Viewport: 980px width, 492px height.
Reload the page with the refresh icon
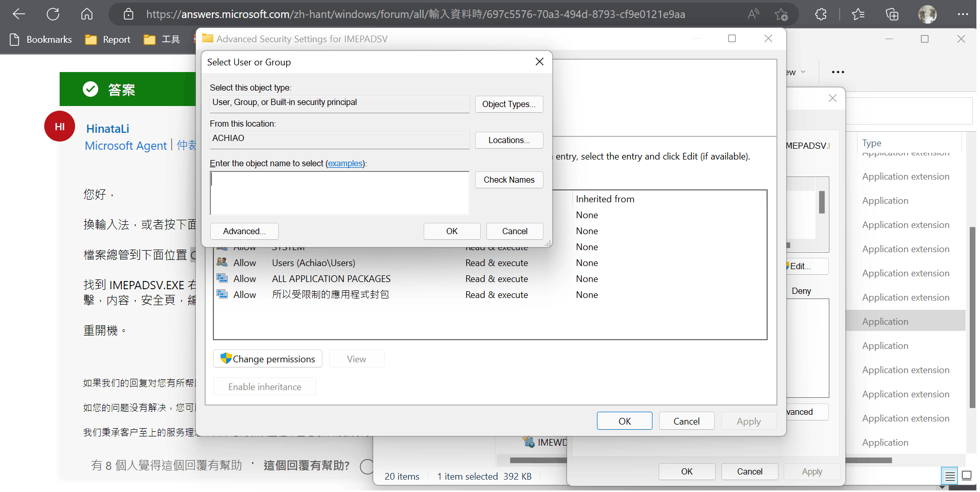pos(53,14)
